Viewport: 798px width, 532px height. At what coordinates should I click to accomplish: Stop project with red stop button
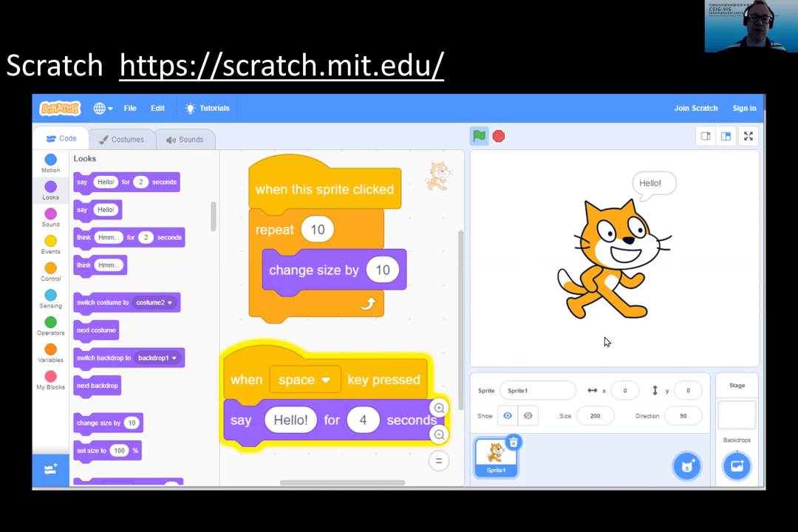click(x=499, y=136)
